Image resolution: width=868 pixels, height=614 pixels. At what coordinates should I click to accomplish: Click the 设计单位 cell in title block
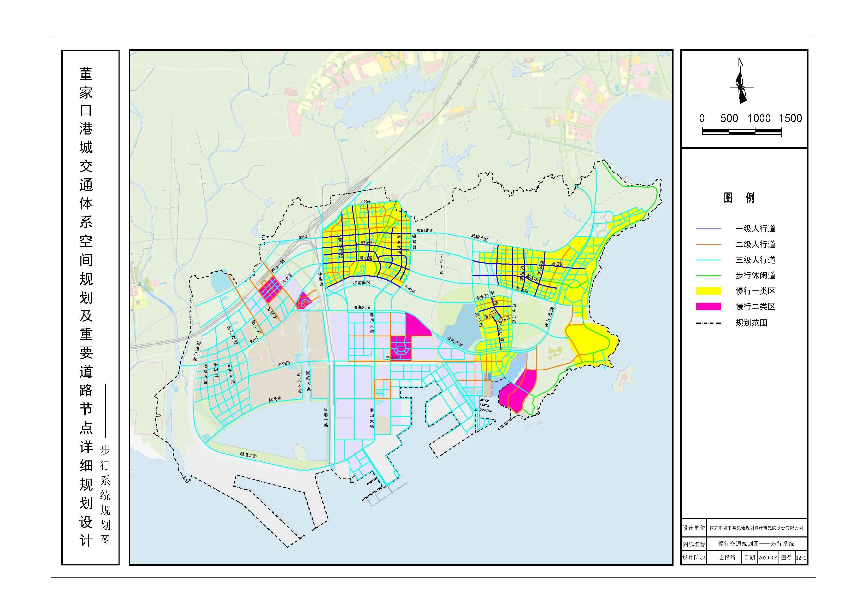pyautogui.click(x=694, y=528)
